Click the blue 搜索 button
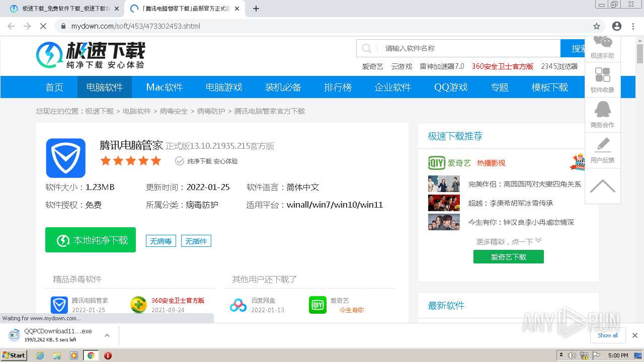Screen dimensions: 644x362 (574, 48)
